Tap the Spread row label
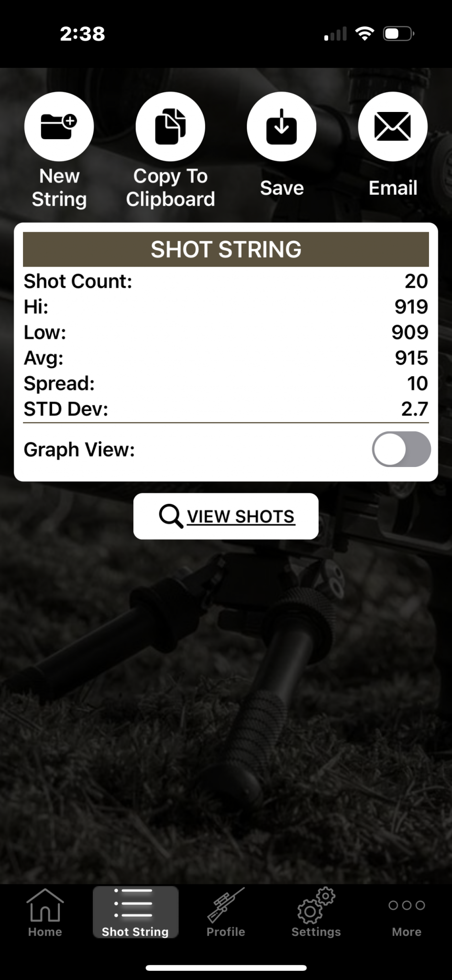 click(x=59, y=383)
